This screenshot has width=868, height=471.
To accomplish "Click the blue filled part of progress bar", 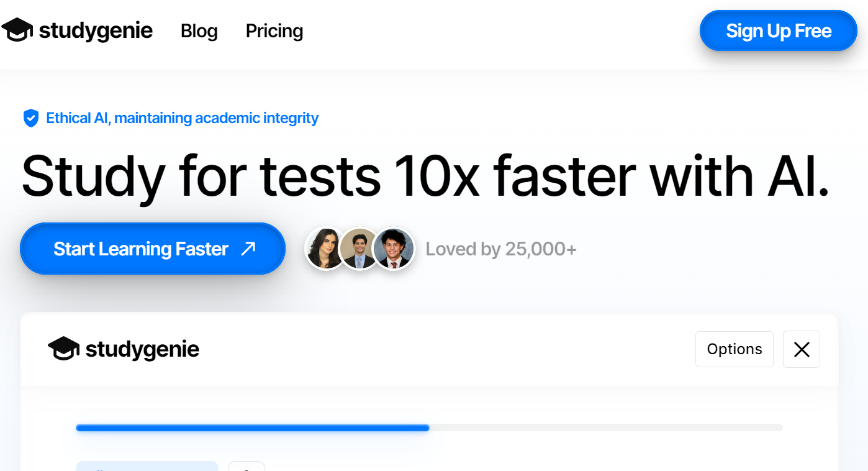I will 252,428.
